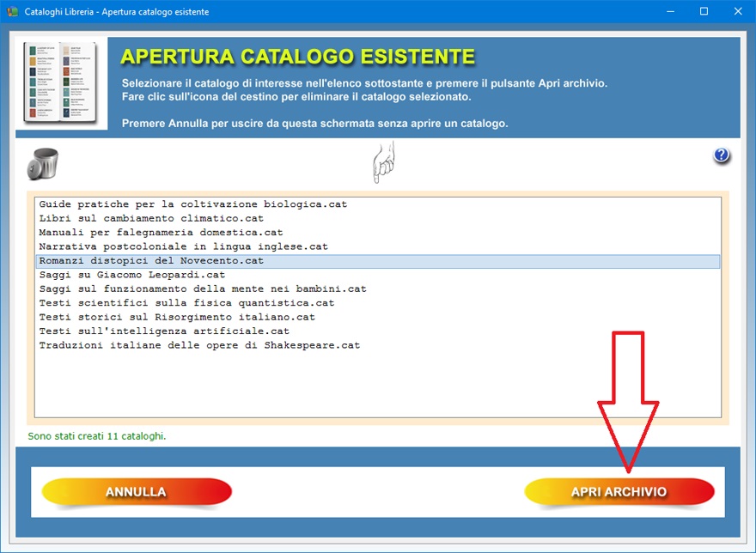Pick Testi scientifici sulla fisica quantistica.cat
This screenshot has width=756, height=553.
[x=186, y=303]
